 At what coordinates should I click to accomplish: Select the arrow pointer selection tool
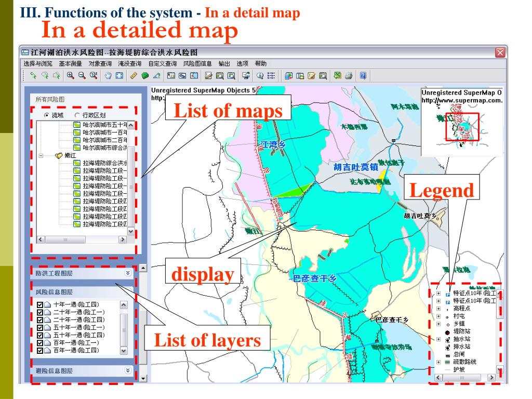pos(33,75)
